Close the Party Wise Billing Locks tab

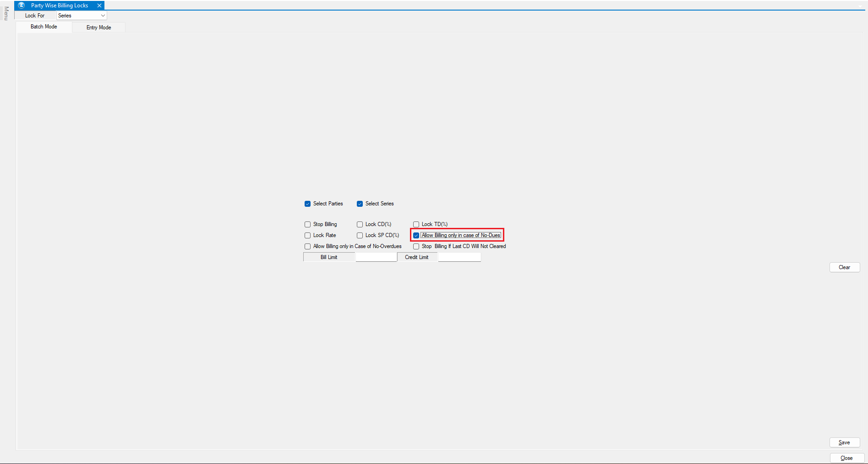(99, 6)
